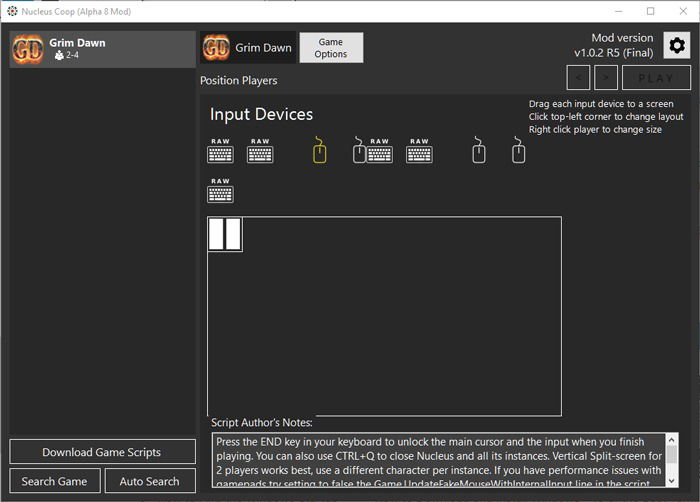Click Mod version v1.0.2 R5 label

pos(614,45)
